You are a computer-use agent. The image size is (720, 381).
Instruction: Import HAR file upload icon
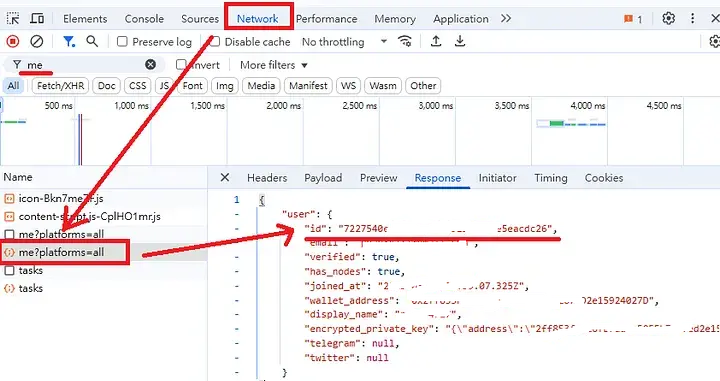pos(436,42)
